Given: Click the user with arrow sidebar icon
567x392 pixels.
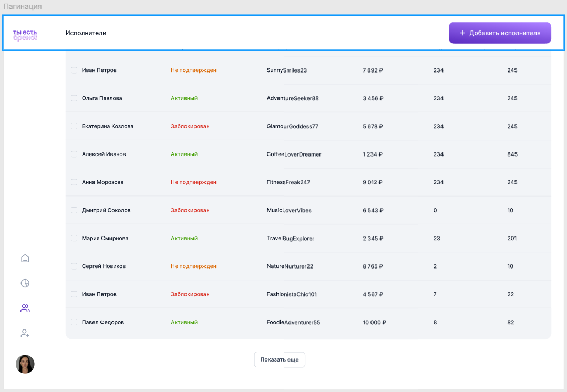Looking at the screenshot, I should [25, 333].
